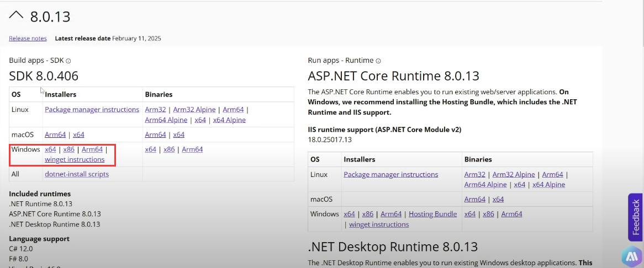Download SDK Linux Arm32 binary
The image size is (644, 268).
156,109
